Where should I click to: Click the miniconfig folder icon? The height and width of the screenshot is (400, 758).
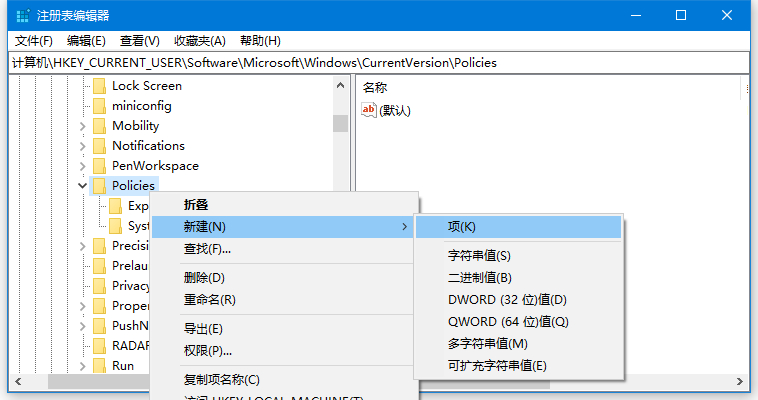click(100, 106)
